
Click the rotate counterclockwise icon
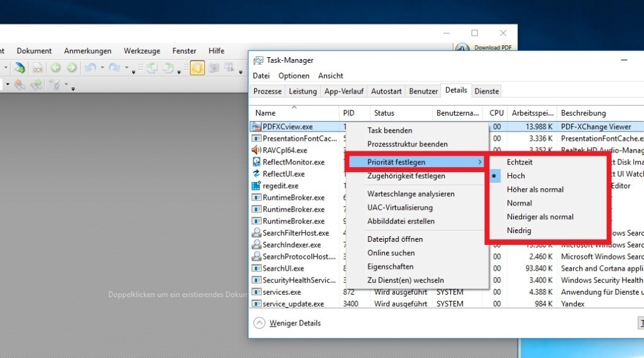(x=152, y=68)
